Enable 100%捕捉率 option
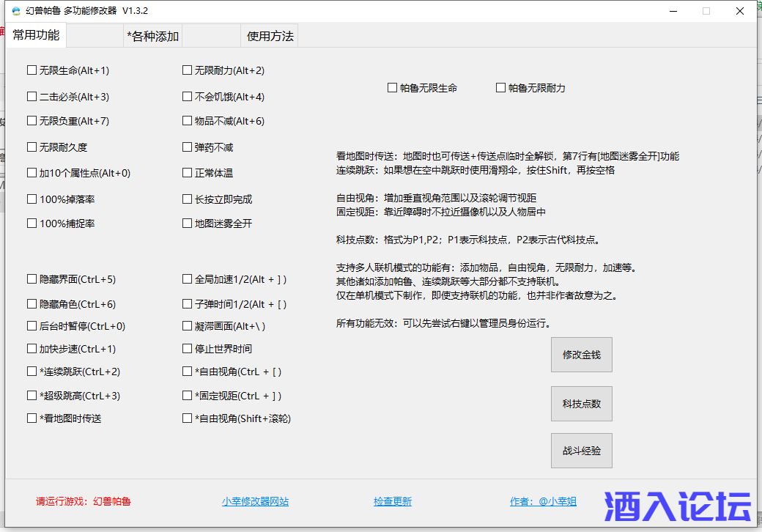Image resolution: width=762 pixels, height=532 pixels. coord(32,223)
